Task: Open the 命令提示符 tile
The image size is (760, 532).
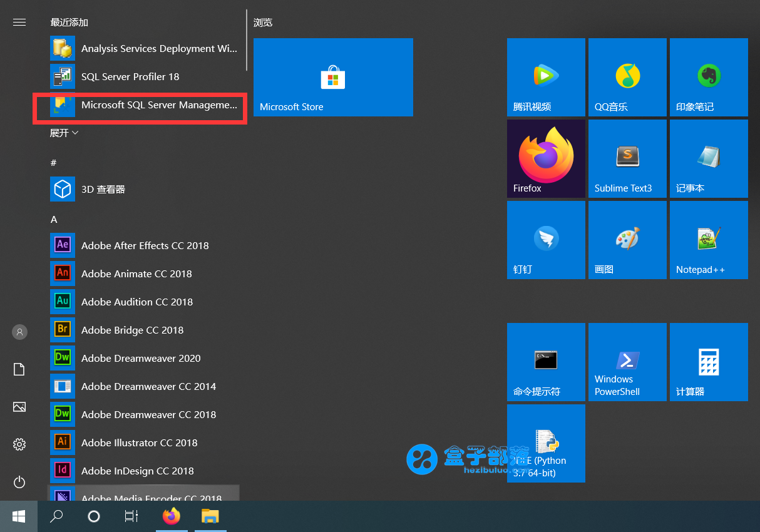Action: pyautogui.click(x=545, y=362)
